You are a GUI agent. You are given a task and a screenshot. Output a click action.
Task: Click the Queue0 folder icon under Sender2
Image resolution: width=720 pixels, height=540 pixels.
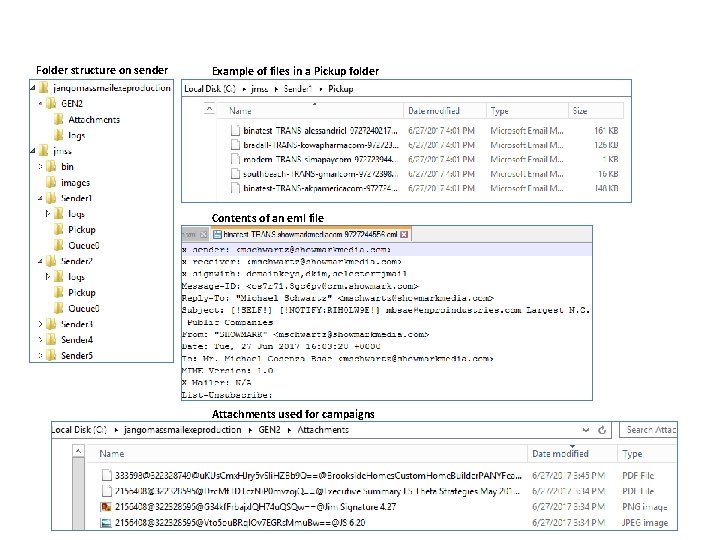(58, 308)
